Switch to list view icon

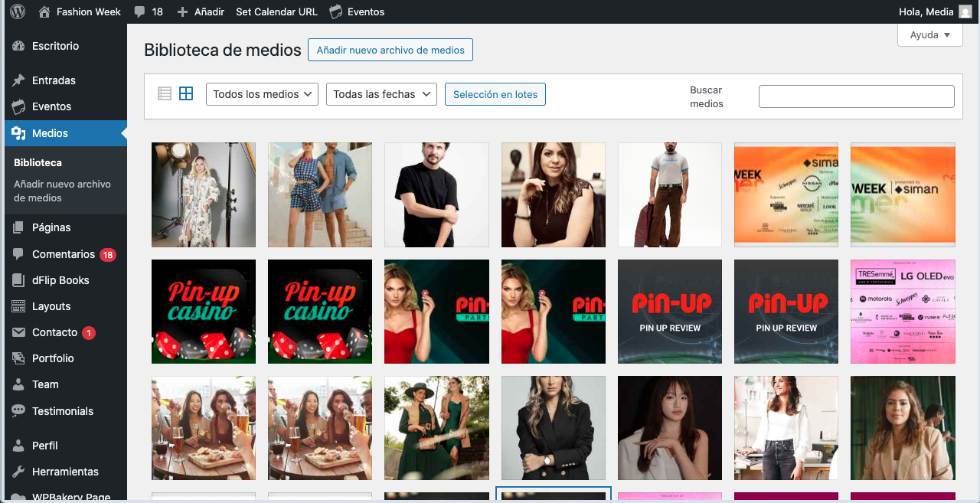tap(165, 93)
